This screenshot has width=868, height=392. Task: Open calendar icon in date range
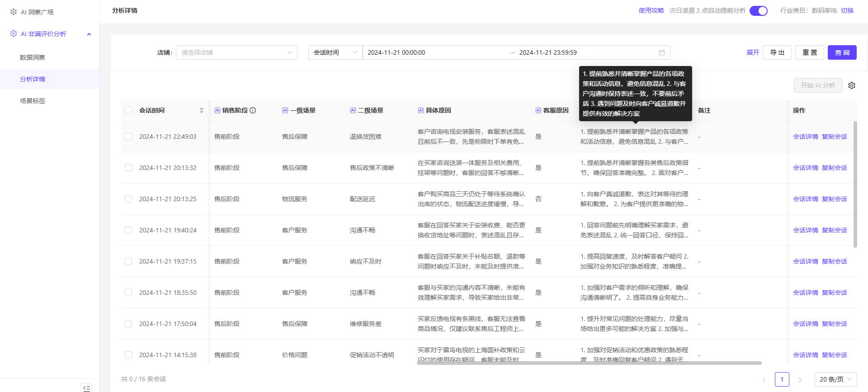[661, 52]
